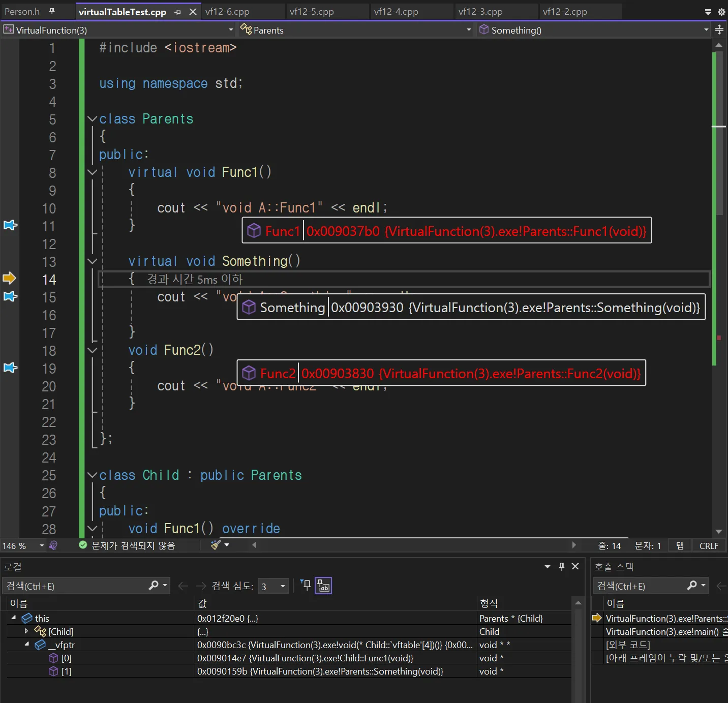Open the 146 % zoom dropdown
This screenshot has width=728, height=703.
tap(42, 545)
